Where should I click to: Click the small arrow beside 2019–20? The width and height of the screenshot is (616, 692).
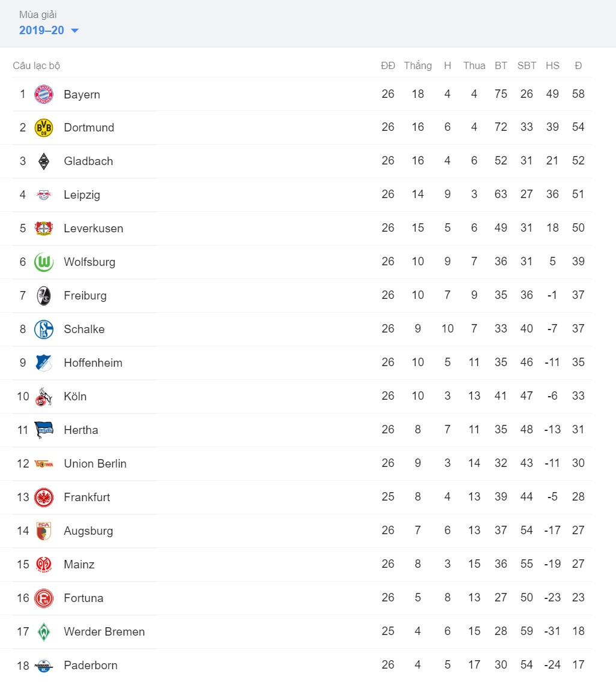click(x=74, y=31)
